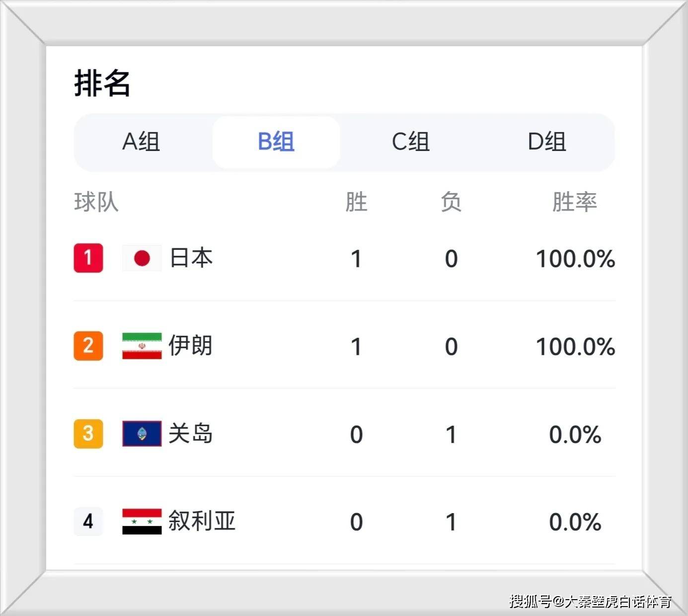Click the 胜 column header

[x=356, y=202]
